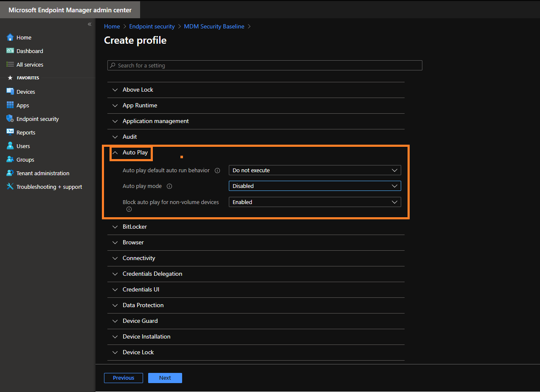Expand the BitLocker section
The width and height of the screenshot is (540, 392).
pos(256,227)
